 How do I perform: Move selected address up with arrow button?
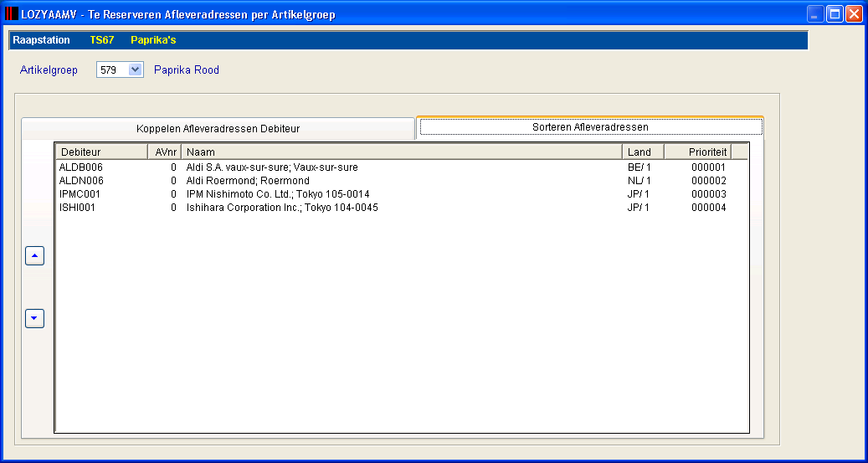click(x=34, y=256)
